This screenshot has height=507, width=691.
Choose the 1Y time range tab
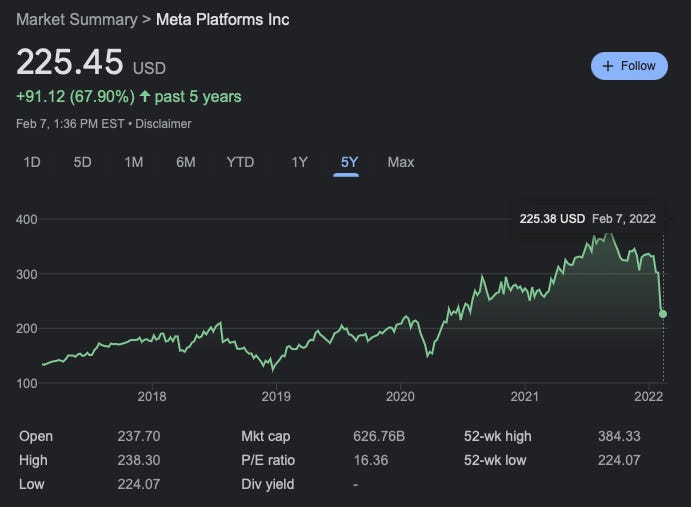coord(299,162)
